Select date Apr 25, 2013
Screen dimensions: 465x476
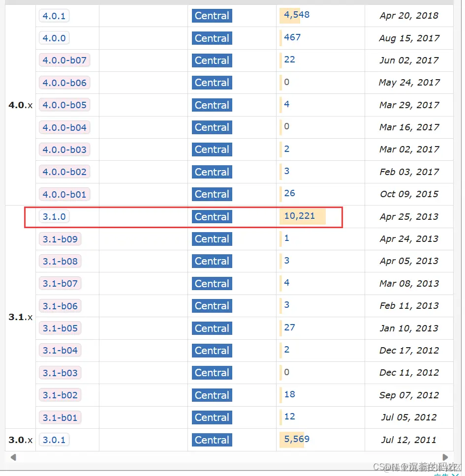point(409,216)
